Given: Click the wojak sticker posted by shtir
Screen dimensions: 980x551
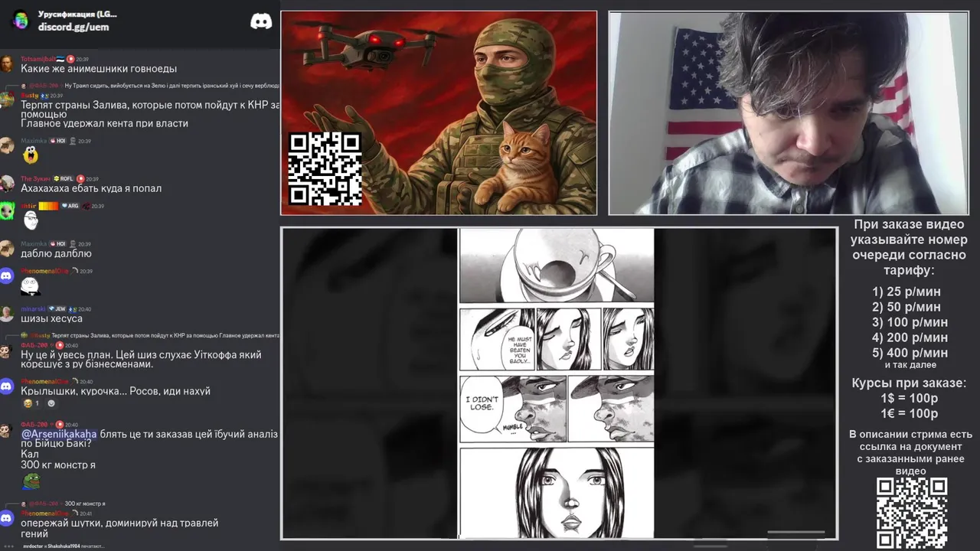Looking at the screenshot, I should coord(31,220).
